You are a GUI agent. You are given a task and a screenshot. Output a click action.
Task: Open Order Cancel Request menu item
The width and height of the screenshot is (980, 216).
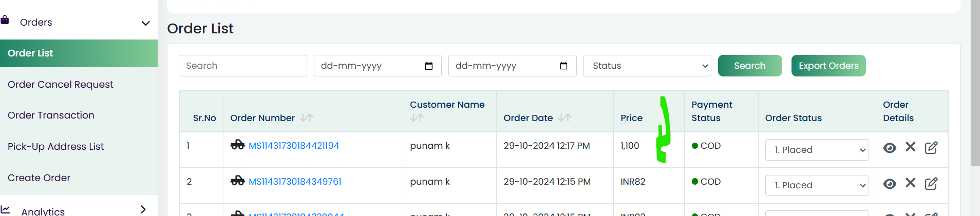coord(61,84)
